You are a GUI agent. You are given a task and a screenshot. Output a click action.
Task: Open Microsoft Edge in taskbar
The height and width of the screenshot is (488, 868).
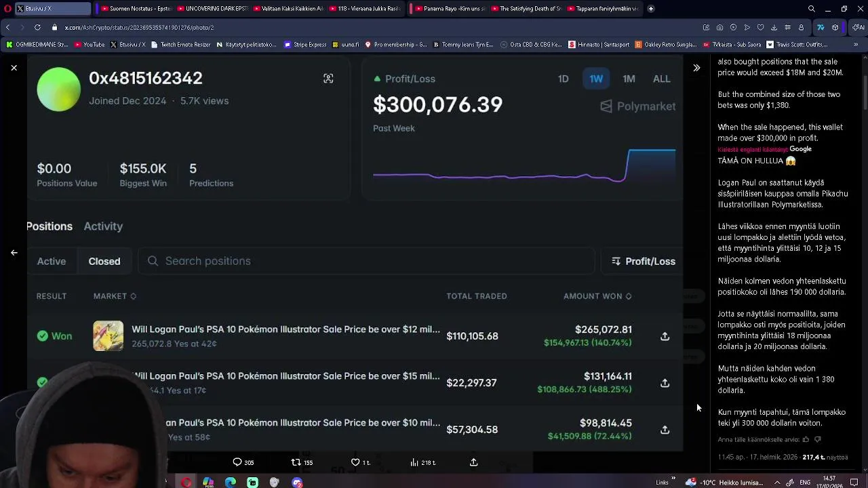coord(231,483)
